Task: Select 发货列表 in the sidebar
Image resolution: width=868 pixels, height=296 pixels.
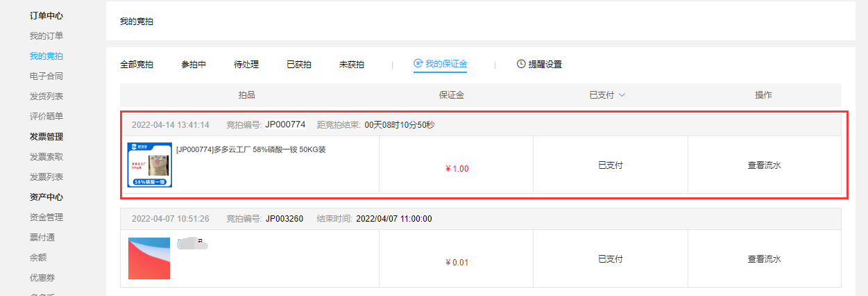Action: click(46, 96)
